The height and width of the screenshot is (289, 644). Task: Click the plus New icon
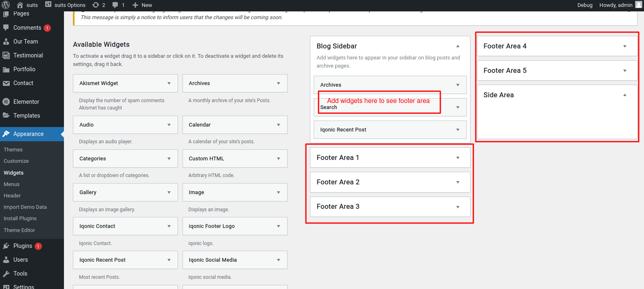point(135,5)
